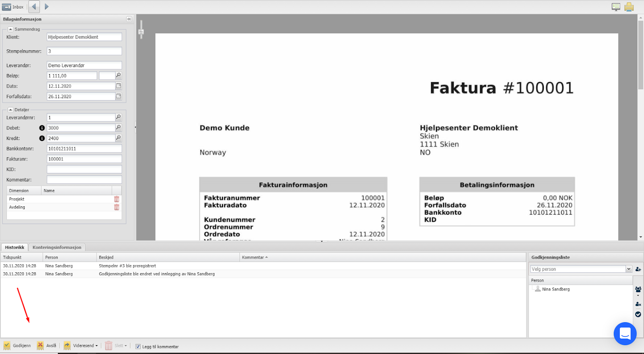644x354 pixels.
Task: Collapse the Sammendrag section
Action: click(10, 29)
